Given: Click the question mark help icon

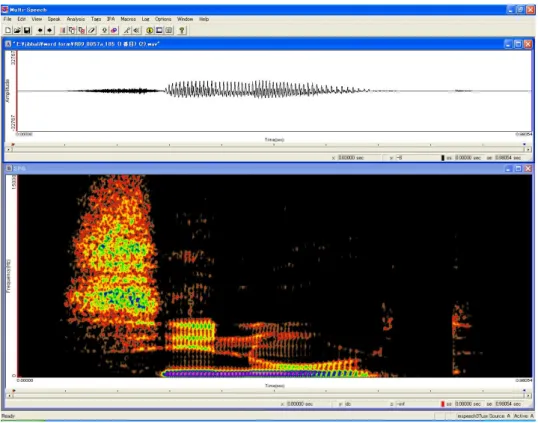Looking at the screenshot, I should [x=182, y=31].
